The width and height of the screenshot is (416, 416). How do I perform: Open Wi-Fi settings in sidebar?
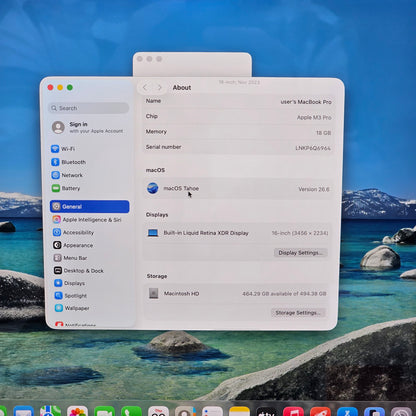click(63, 149)
